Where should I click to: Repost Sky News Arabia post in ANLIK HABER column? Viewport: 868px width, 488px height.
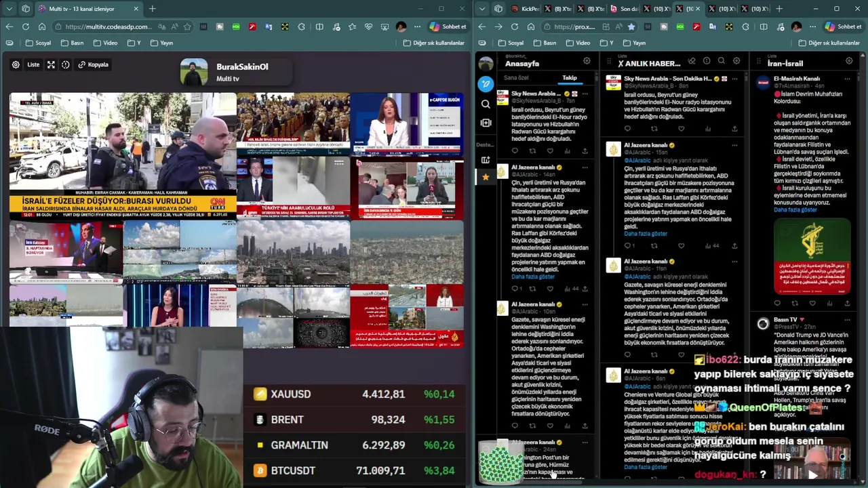click(x=654, y=129)
